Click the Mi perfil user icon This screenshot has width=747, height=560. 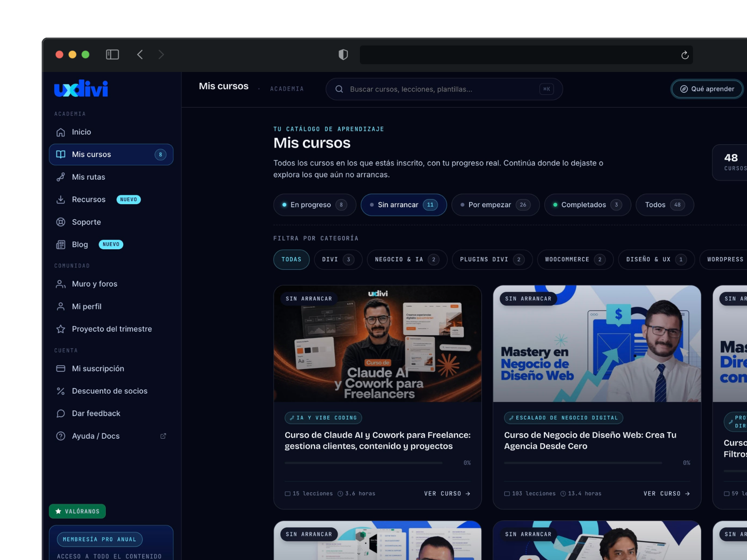(x=61, y=307)
